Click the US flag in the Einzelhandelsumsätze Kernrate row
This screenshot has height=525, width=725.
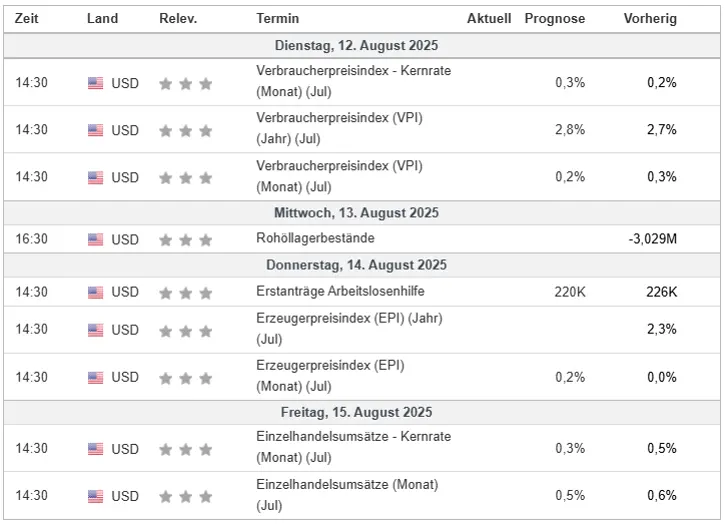point(96,449)
